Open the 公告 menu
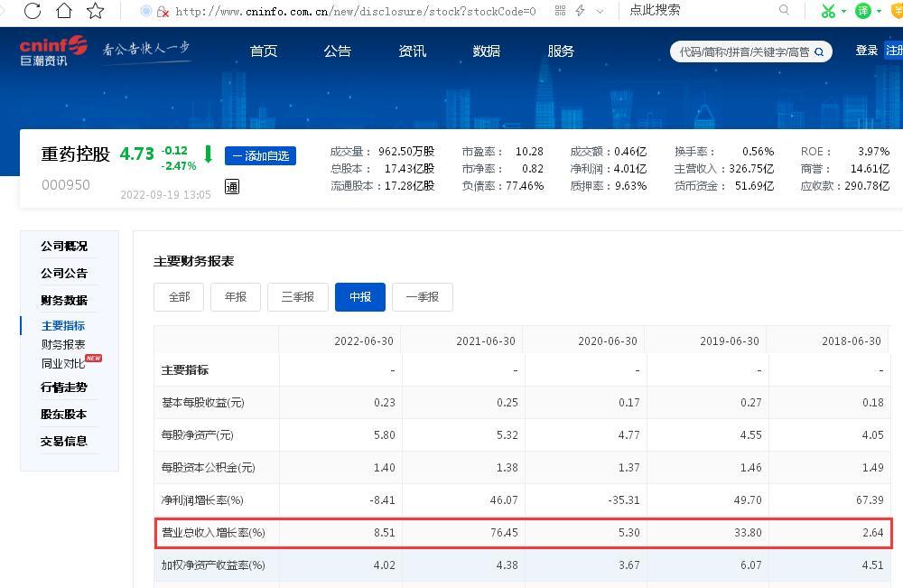This screenshot has height=588, width=903. pos(338,51)
